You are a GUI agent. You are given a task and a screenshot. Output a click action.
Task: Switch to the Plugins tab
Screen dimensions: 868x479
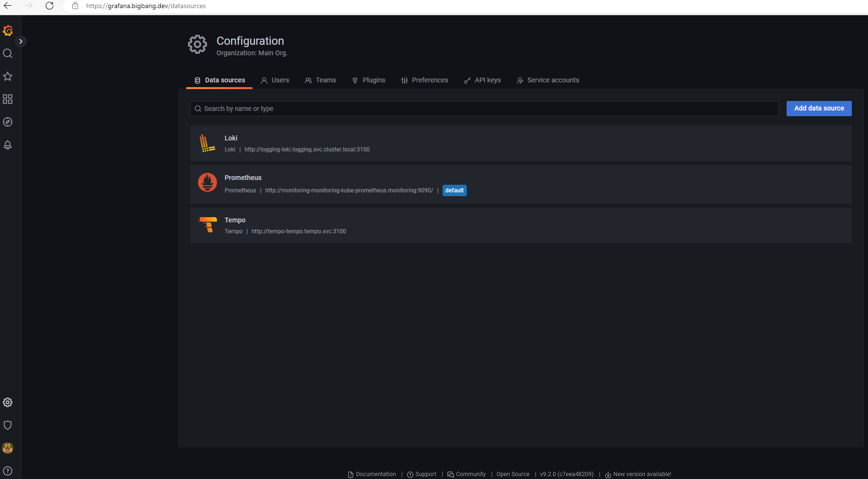tap(369, 80)
